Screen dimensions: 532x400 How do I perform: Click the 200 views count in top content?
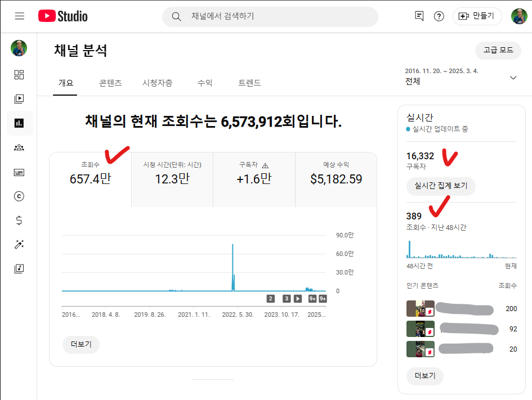[x=511, y=308]
